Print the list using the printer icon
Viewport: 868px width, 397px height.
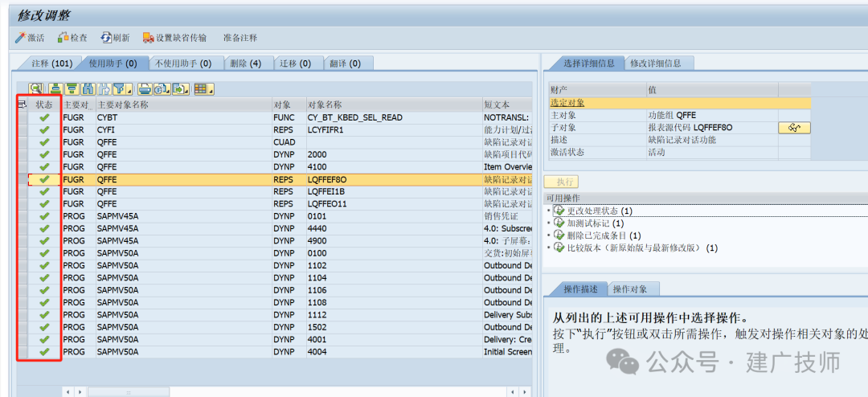145,88
